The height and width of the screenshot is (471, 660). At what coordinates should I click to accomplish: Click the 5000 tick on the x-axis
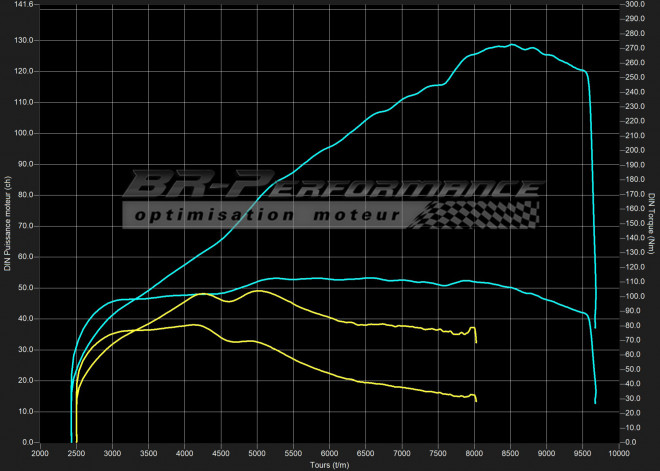[257, 453]
